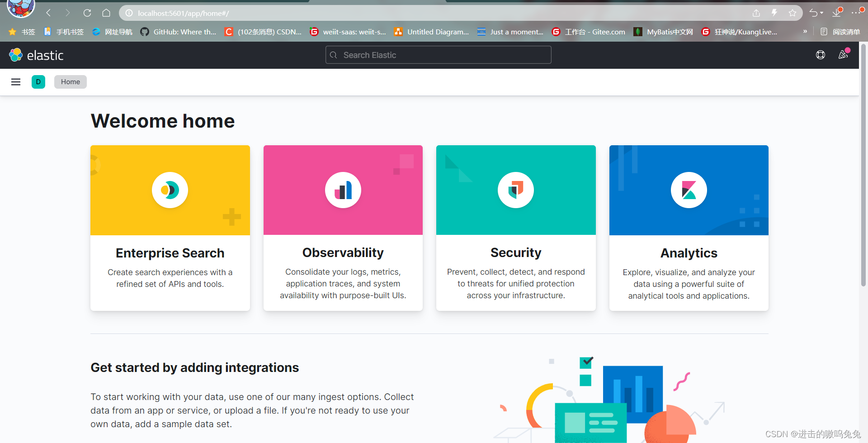This screenshot has height=443, width=868.
Task: Click the Analytics Kibana logo
Action: [689, 190]
